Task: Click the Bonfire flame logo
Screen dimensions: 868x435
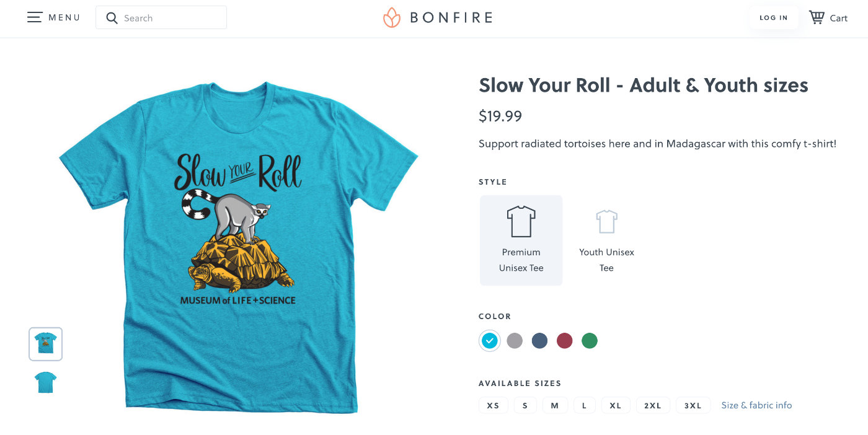Action: [392, 18]
